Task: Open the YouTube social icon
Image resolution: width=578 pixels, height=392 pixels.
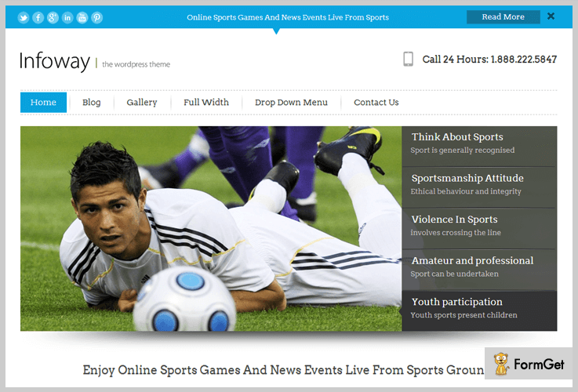Action: pos(82,17)
